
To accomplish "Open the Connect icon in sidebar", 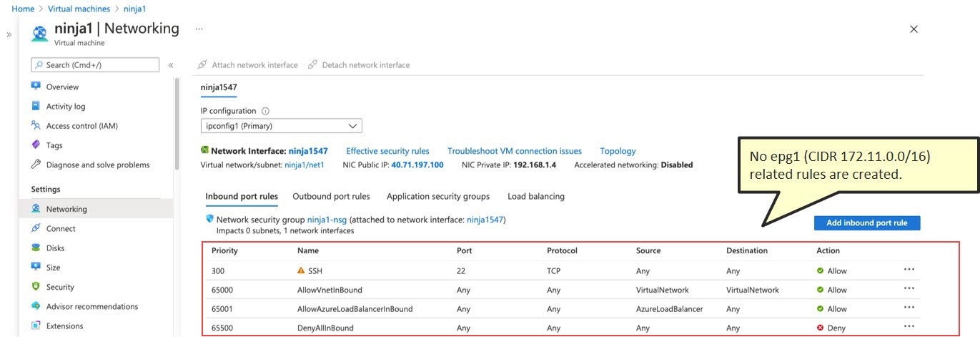I will coord(36,228).
